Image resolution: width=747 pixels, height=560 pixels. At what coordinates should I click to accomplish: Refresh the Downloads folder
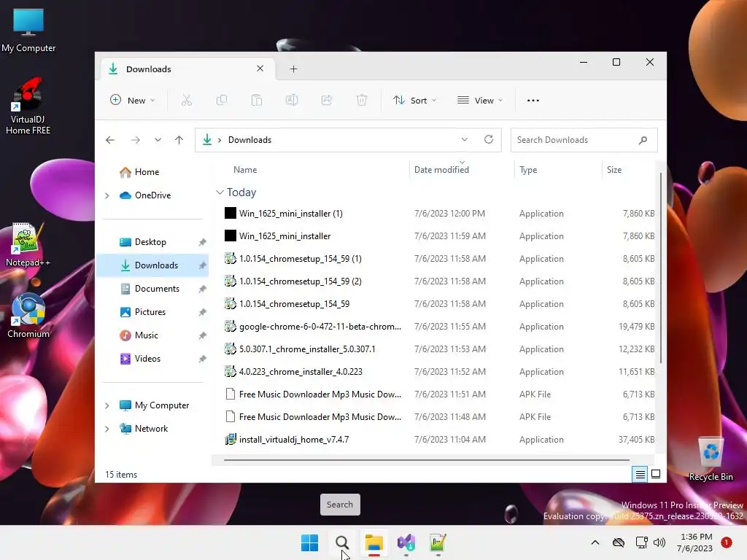[488, 139]
